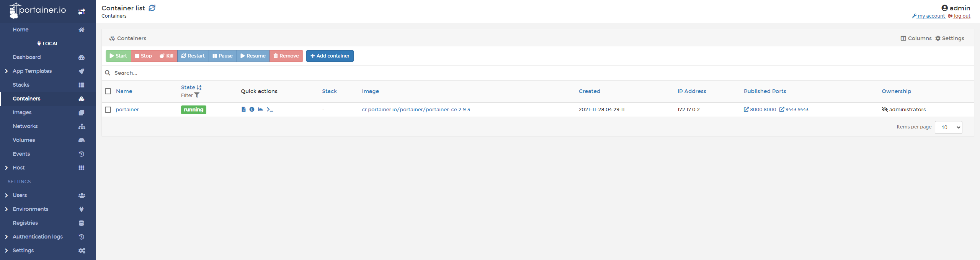The image size is (980, 260).
Task: Open the portainer container name link
Action: pos(127,110)
